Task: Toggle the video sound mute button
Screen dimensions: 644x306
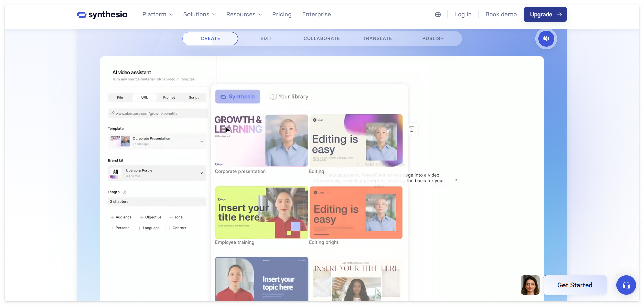Action: click(546, 39)
